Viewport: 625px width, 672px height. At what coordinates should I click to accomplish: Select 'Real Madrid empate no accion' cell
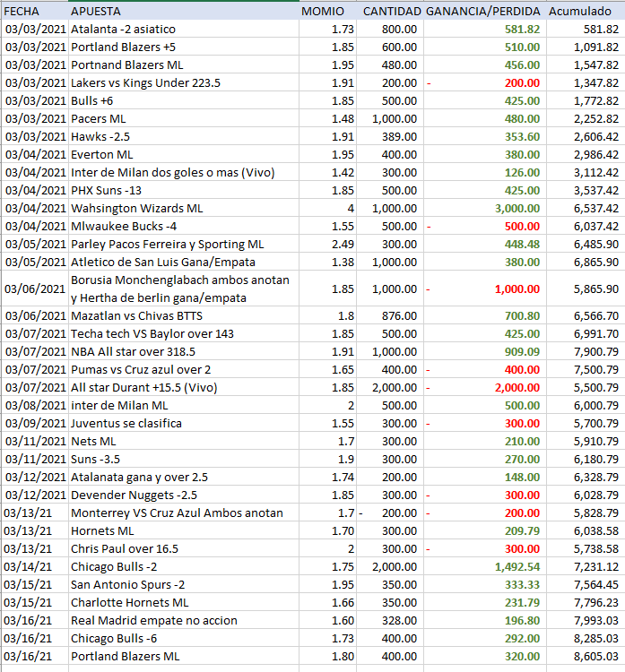point(184,621)
